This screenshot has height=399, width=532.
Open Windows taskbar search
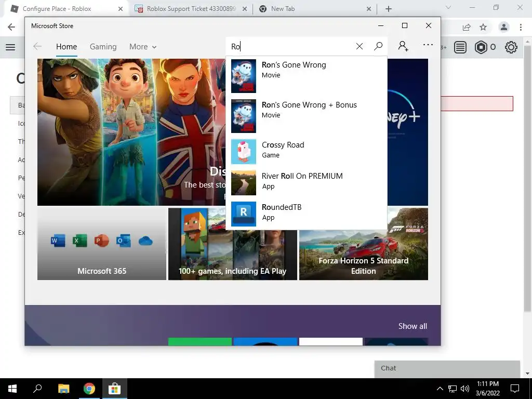37,389
